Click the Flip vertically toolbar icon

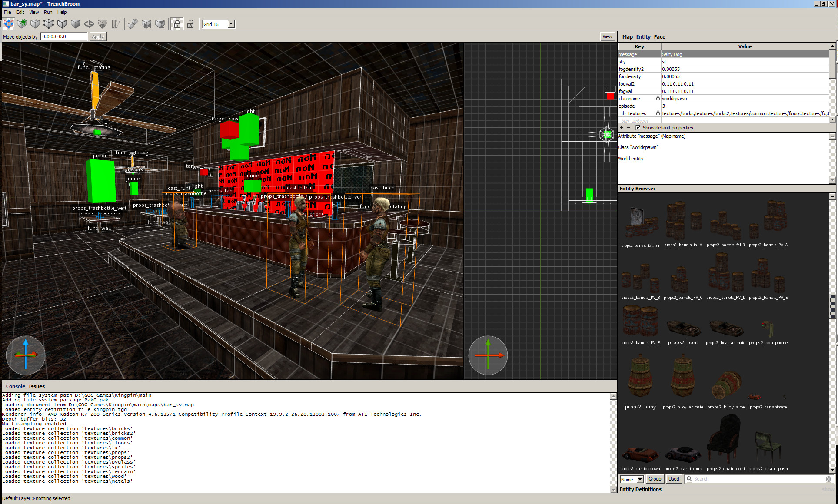pos(160,24)
